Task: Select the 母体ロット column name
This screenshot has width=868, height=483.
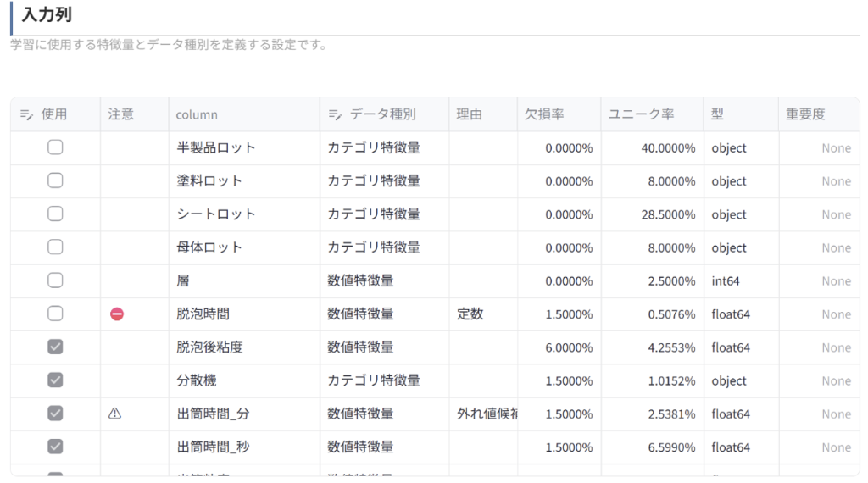Action: point(209,247)
